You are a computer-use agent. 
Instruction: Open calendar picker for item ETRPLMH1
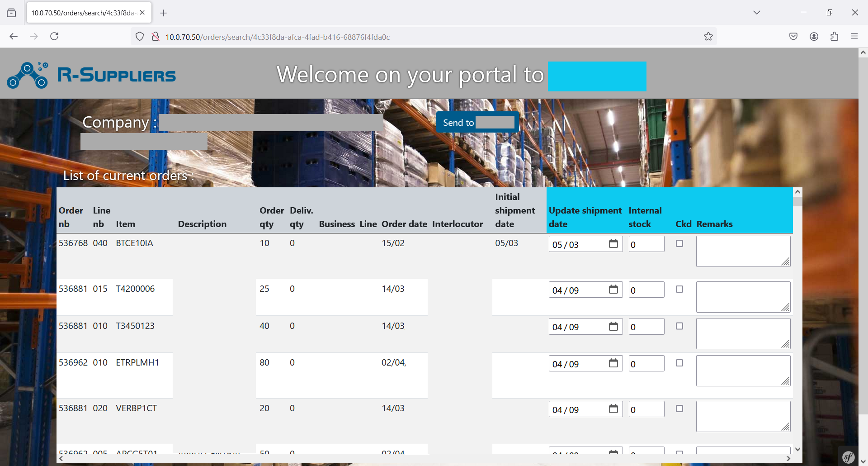click(613, 363)
